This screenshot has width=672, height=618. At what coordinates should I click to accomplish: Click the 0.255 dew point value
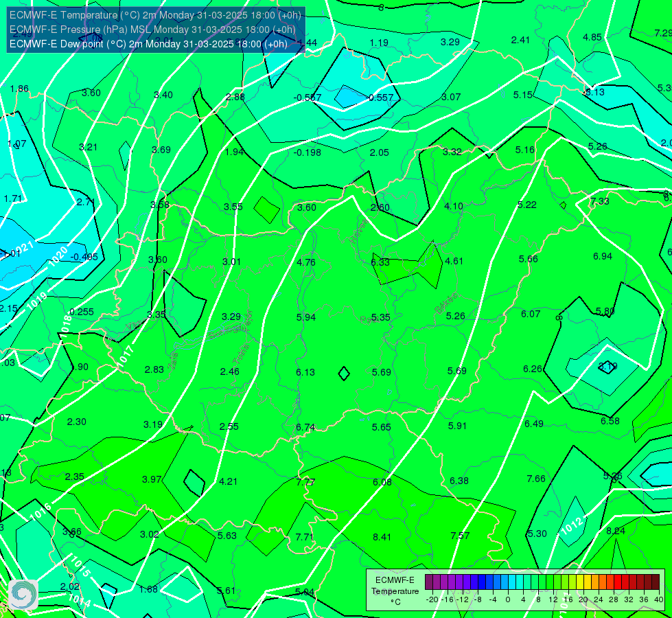[82, 312]
